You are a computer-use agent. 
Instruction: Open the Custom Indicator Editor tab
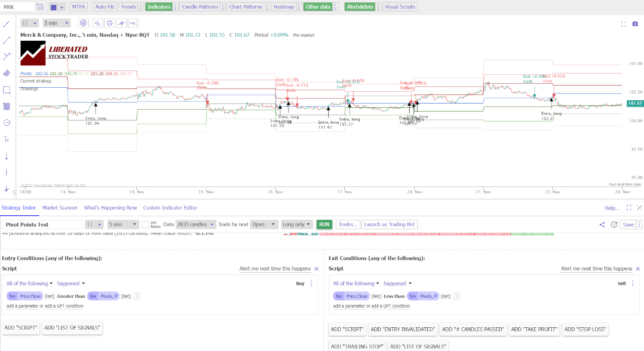(x=170, y=208)
